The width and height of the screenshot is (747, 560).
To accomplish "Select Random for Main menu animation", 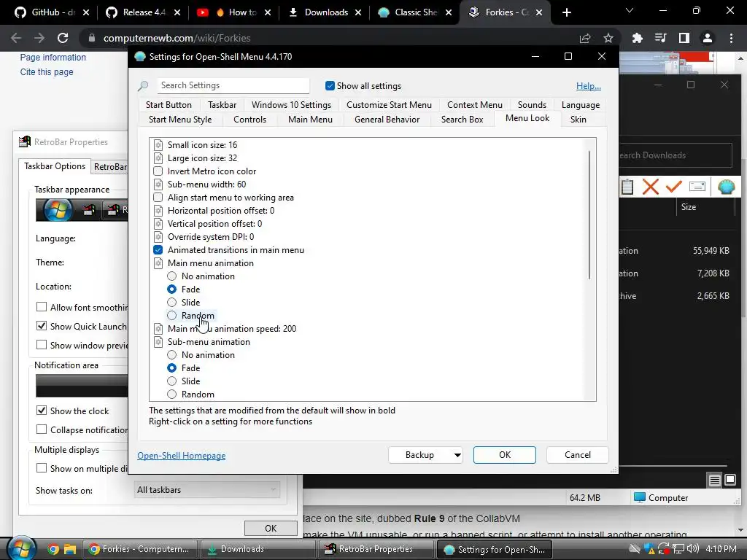I will pyautogui.click(x=172, y=315).
